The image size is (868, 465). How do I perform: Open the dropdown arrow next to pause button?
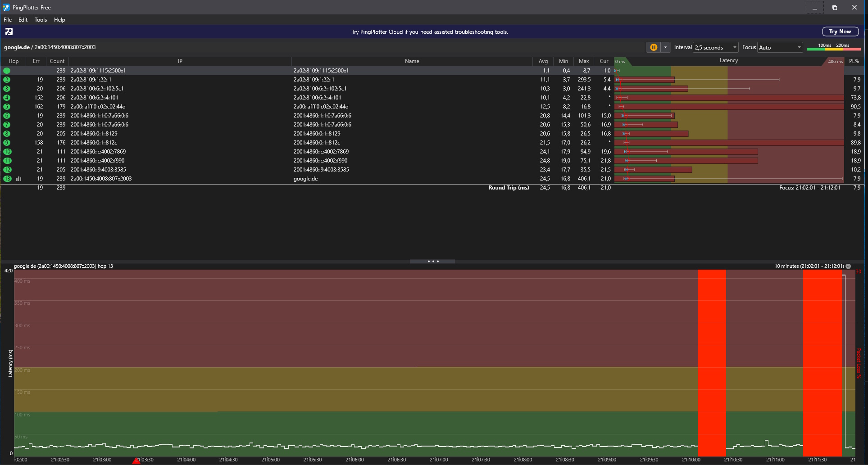[x=665, y=47]
